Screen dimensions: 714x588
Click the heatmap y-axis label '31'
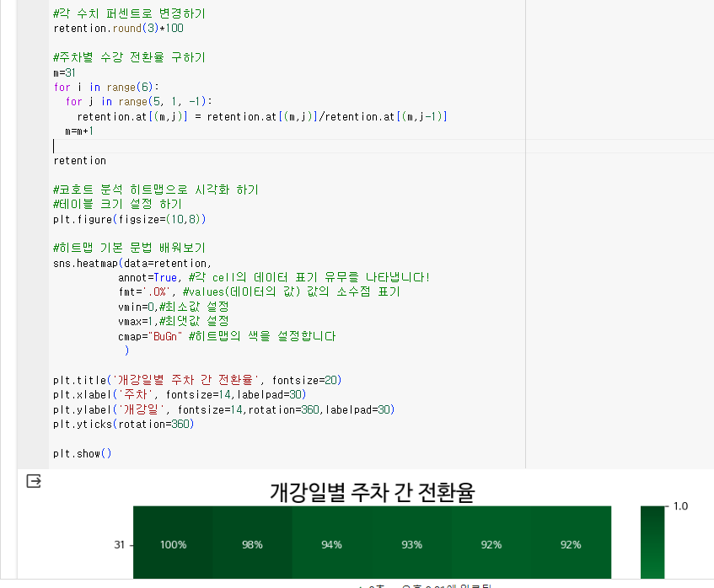coord(120,545)
